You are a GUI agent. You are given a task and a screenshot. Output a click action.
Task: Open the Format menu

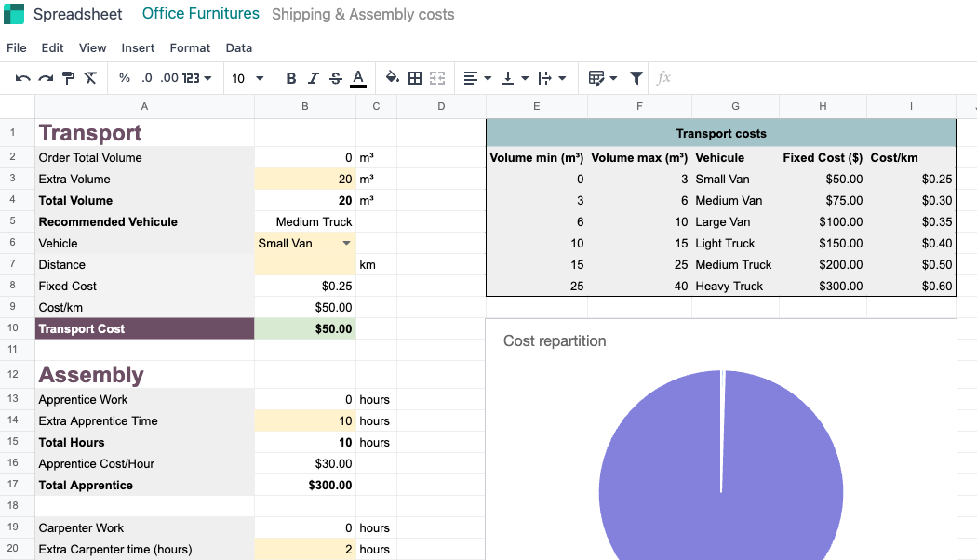coord(190,48)
